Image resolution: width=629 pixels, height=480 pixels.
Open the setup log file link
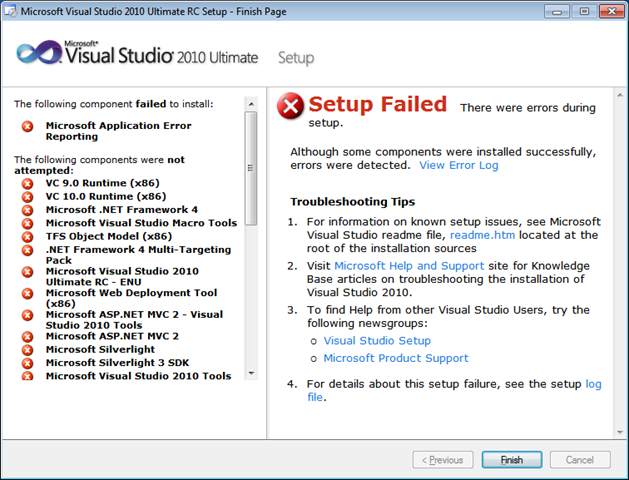tap(593, 384)
